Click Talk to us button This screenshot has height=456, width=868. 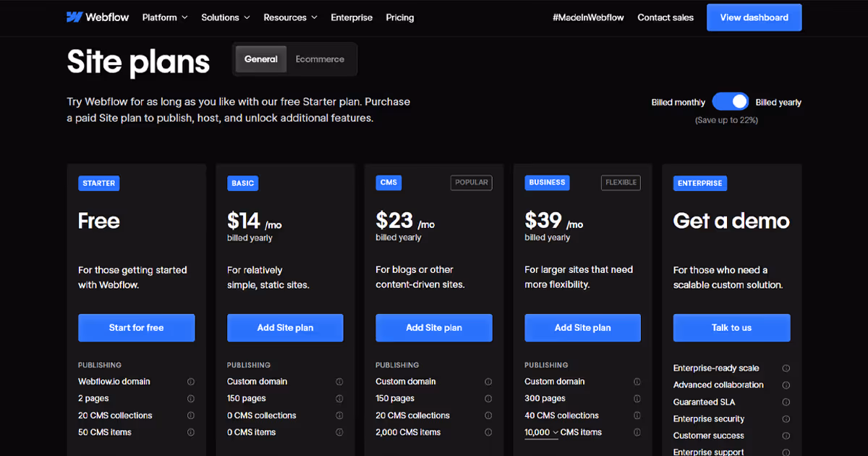pos(732,328)
